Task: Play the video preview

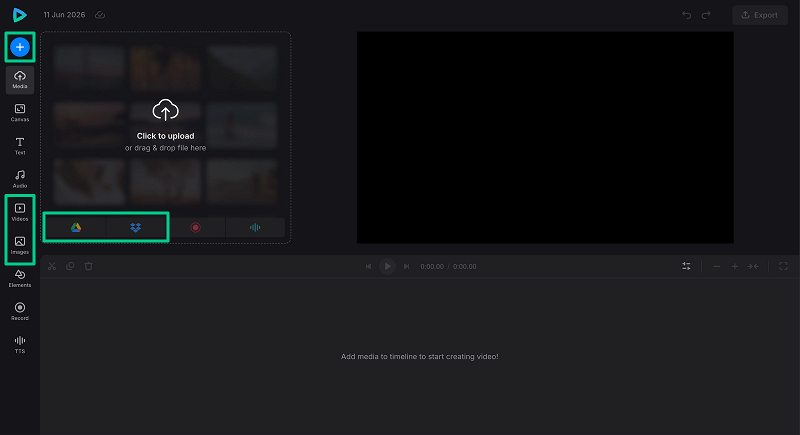Action: pos(387,266)
